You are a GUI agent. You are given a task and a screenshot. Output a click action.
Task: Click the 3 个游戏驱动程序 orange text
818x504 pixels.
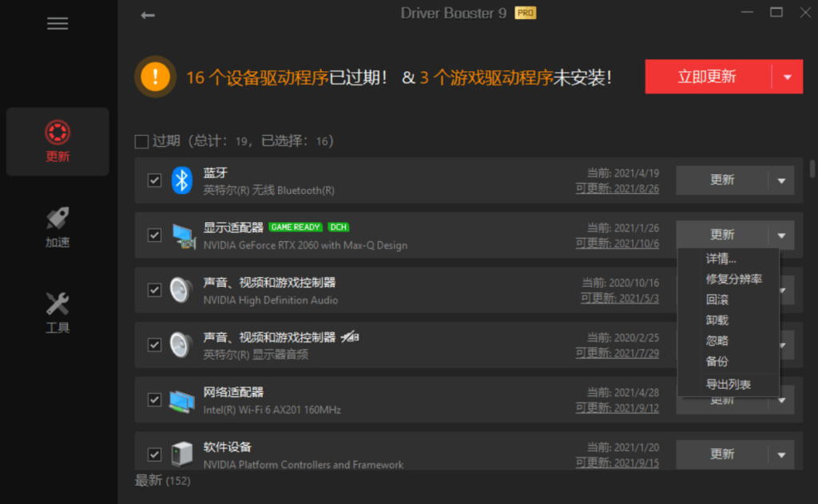pos(486,77)
